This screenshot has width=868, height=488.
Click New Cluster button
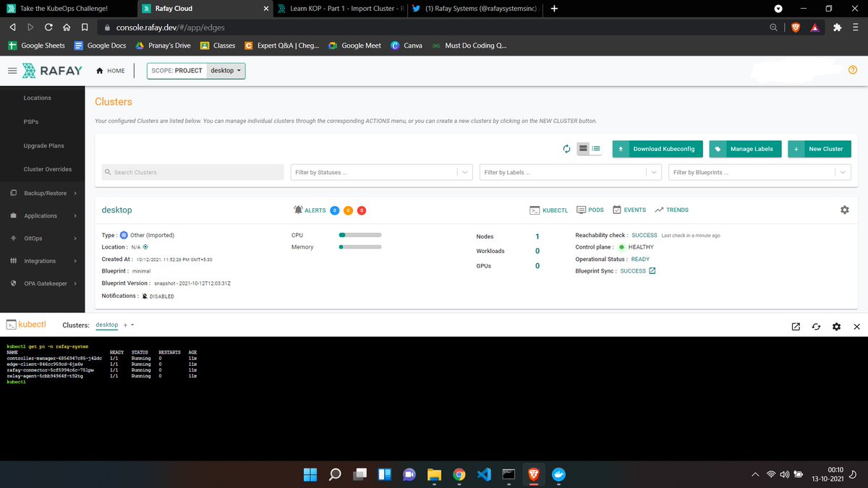820,149
